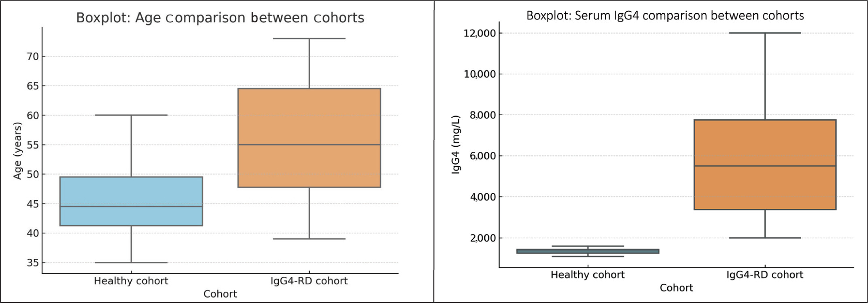
Task: Select the "Cohort" x-axis title of the age chart
Action: click(x=220, y=294)
